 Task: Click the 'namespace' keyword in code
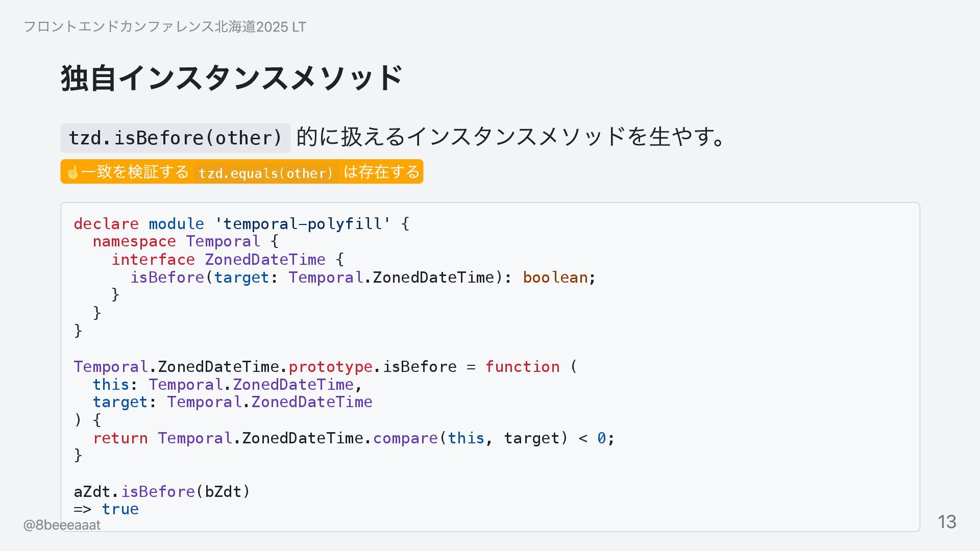(134, 241)
